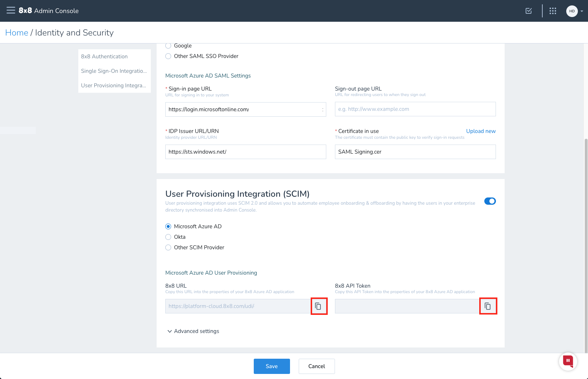Open the HD user avatar menu
Screen dimensions: 588x379
pos(572,11)
